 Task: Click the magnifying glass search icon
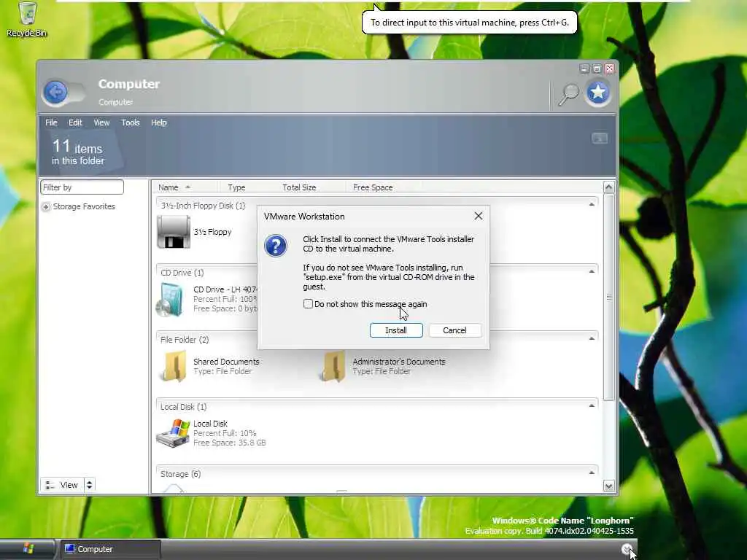click(x=568, y=94)
